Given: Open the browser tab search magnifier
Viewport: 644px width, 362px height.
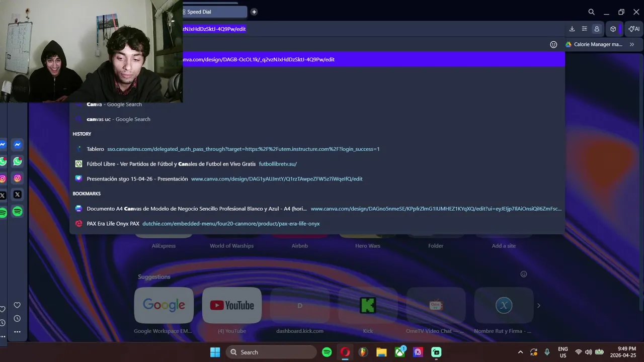Looking at the screenshot, I should (x=592, y=12).
